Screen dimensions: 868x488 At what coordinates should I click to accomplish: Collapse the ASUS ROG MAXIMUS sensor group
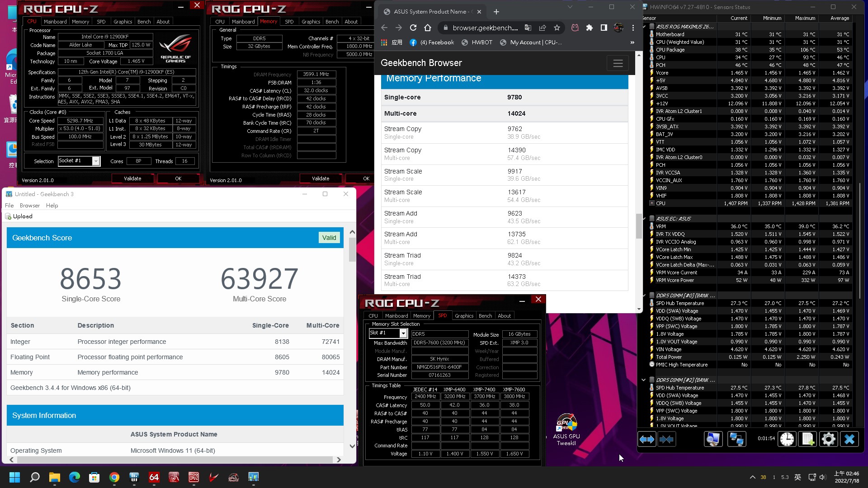pos(644,27)
